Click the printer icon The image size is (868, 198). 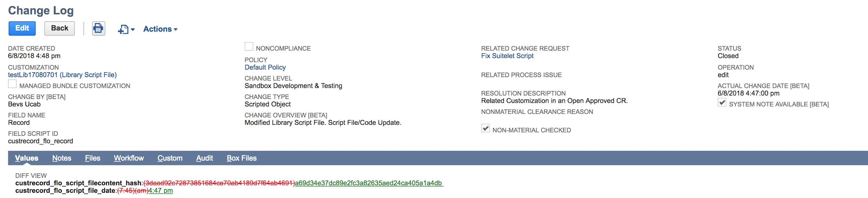coord(99,28)
